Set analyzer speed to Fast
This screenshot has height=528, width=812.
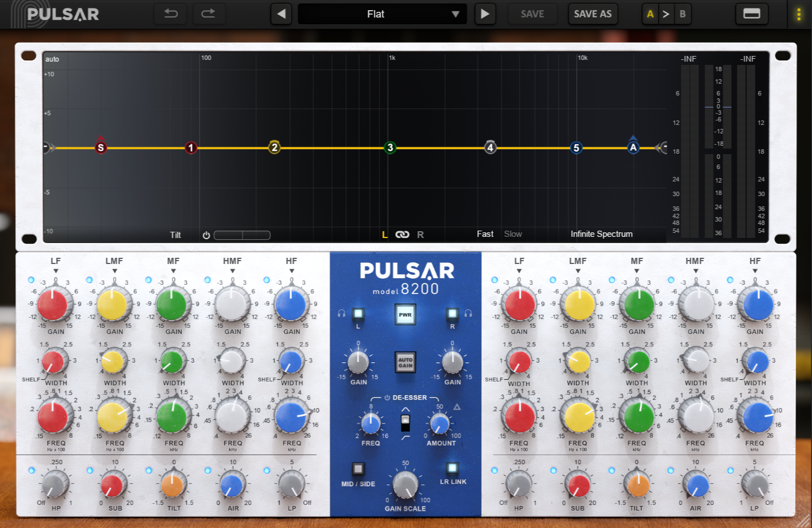pyautogui.click(x=485, y=234)
